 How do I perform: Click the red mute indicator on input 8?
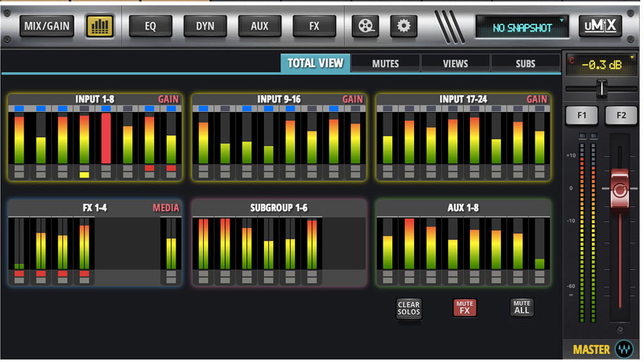172,168
